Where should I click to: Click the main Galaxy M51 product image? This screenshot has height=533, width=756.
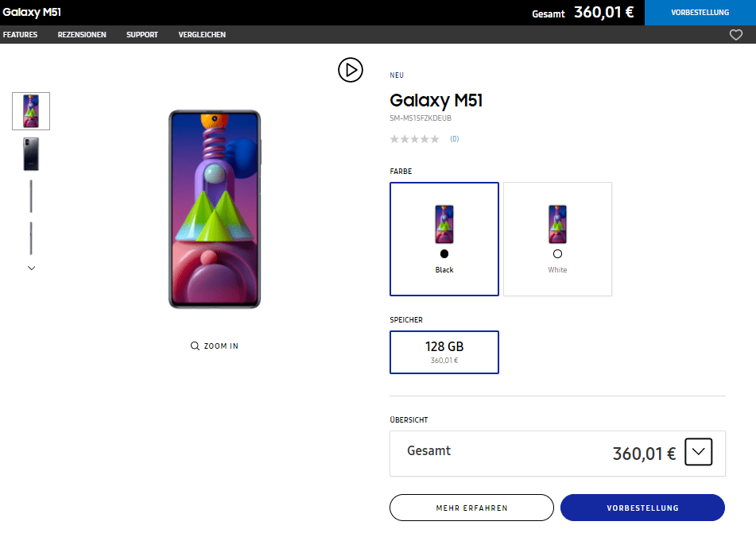pyautogui.click(x=215, y=209)
